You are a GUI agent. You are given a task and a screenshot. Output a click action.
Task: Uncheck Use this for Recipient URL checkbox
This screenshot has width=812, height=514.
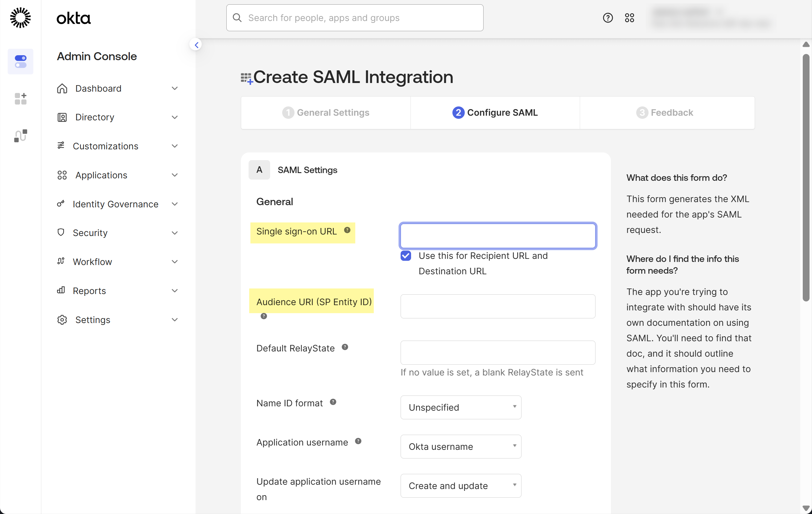pos(406,256)
